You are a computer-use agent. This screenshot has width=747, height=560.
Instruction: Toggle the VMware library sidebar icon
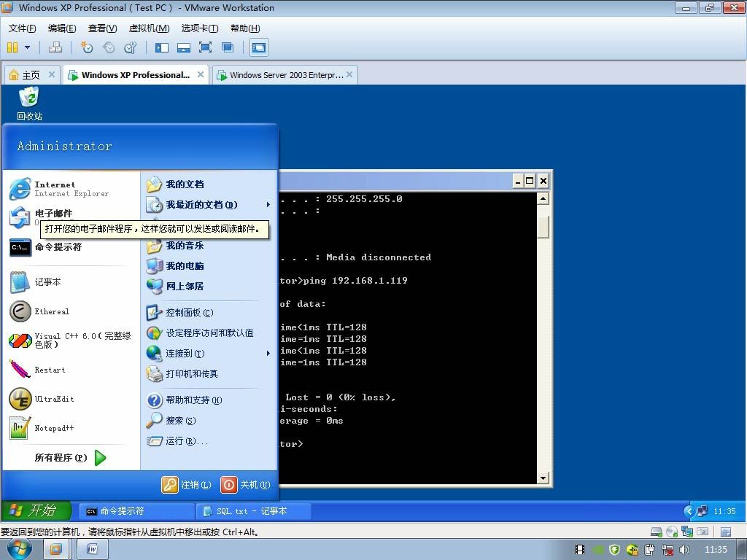(x=162, y=47)
